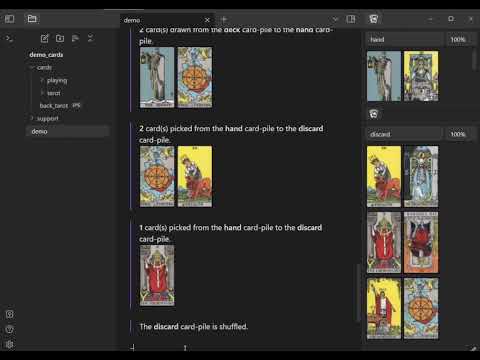Select the demo_cards vault title
480x360 pixels.
pos(46,55)
